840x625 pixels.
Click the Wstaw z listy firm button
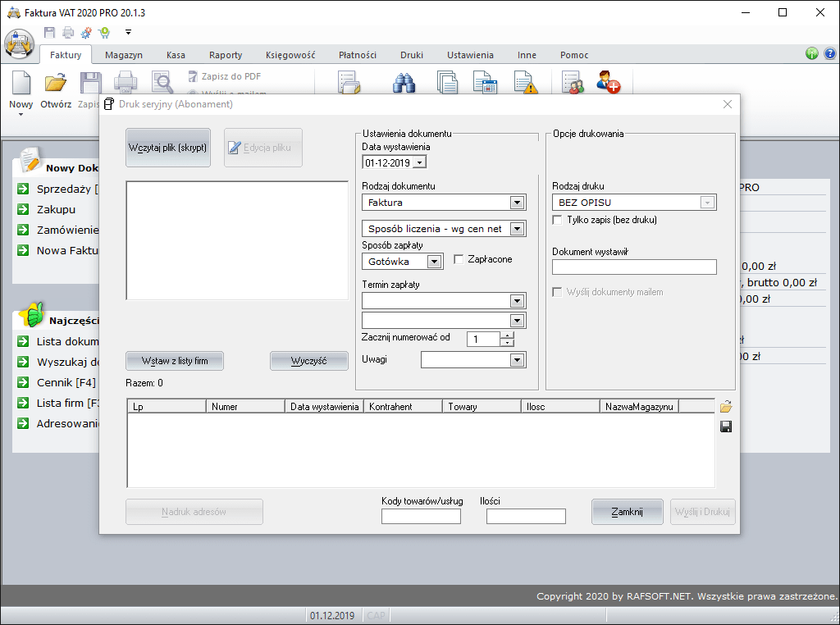tap(175, 361)
